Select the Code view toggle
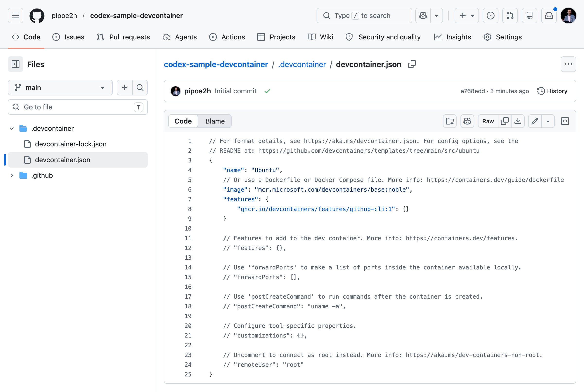584x392 pixels. coord(183,121)
